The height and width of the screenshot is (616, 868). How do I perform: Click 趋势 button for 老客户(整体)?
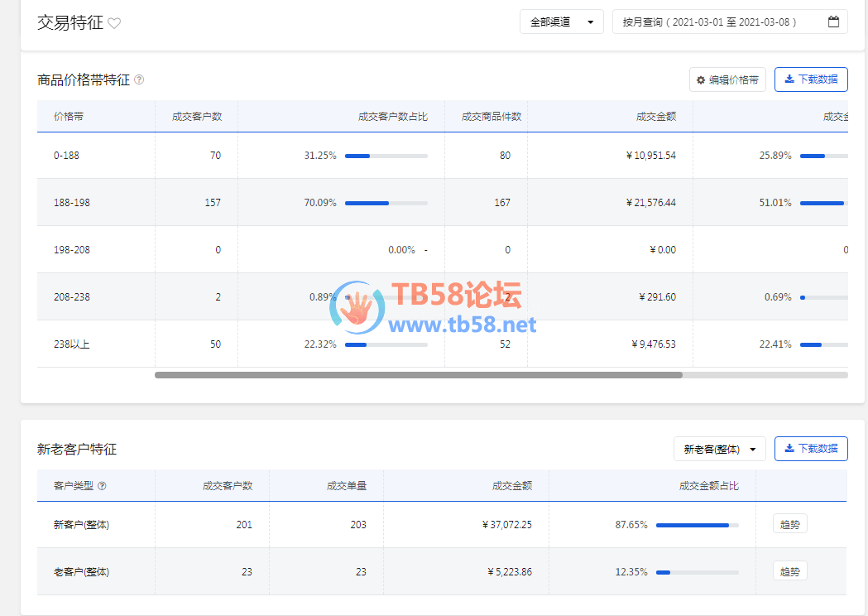click(789, 571)
